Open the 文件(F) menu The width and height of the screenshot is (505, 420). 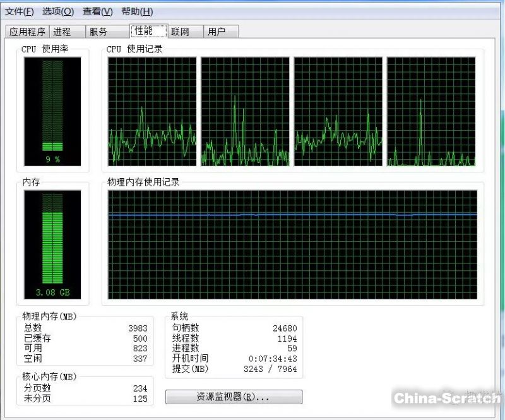point(20,11)
